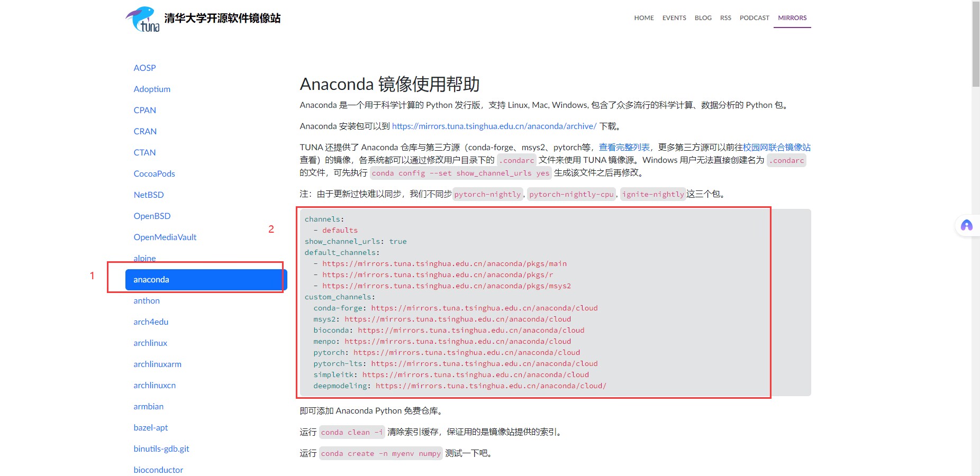980x476 pixels.
Task: Click the 'Anaconda 镜像使用帮助' heading
Action: (389, 84)
